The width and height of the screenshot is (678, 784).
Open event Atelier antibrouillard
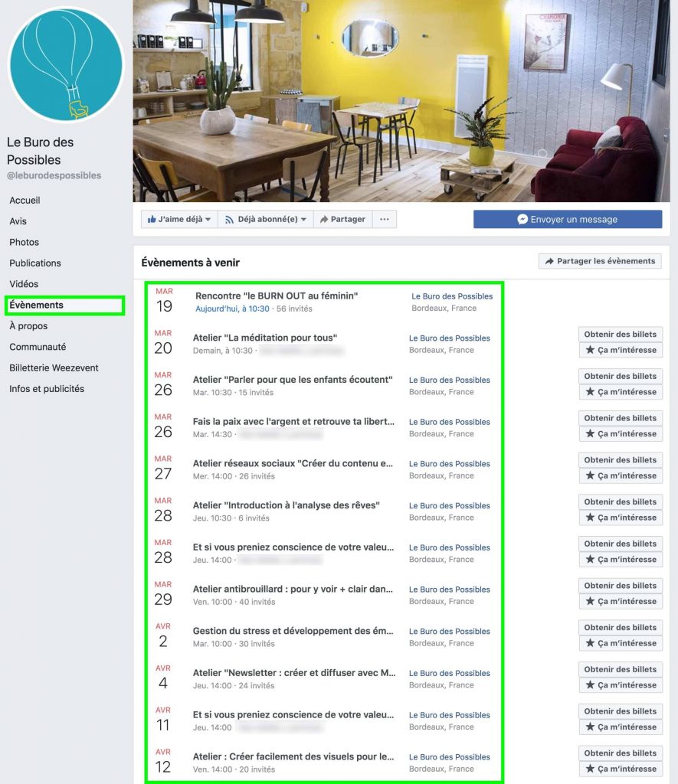point(293,589)
